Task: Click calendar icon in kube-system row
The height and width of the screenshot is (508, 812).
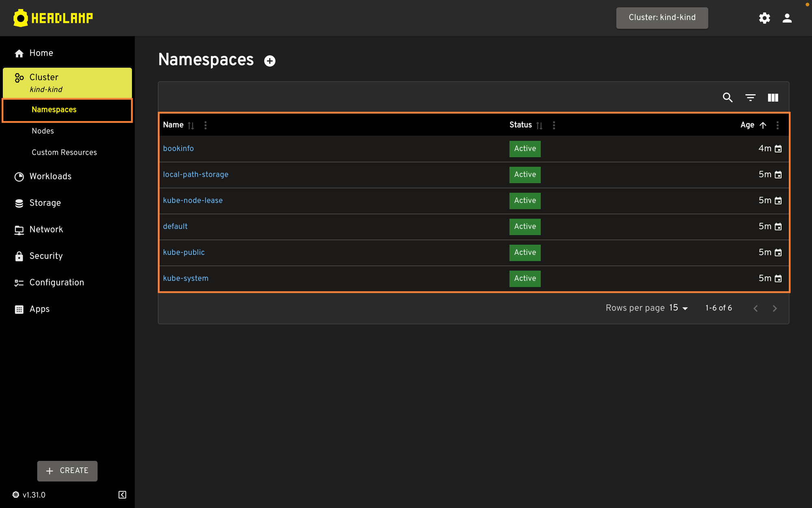Action: [778, 279]
